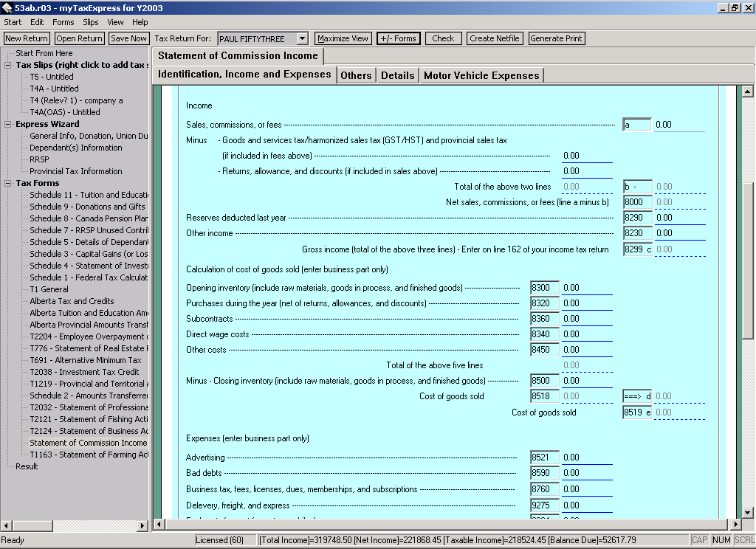Click the app icon in the title bar
This screenshot has height=549, width=756.
click(7, 7)
